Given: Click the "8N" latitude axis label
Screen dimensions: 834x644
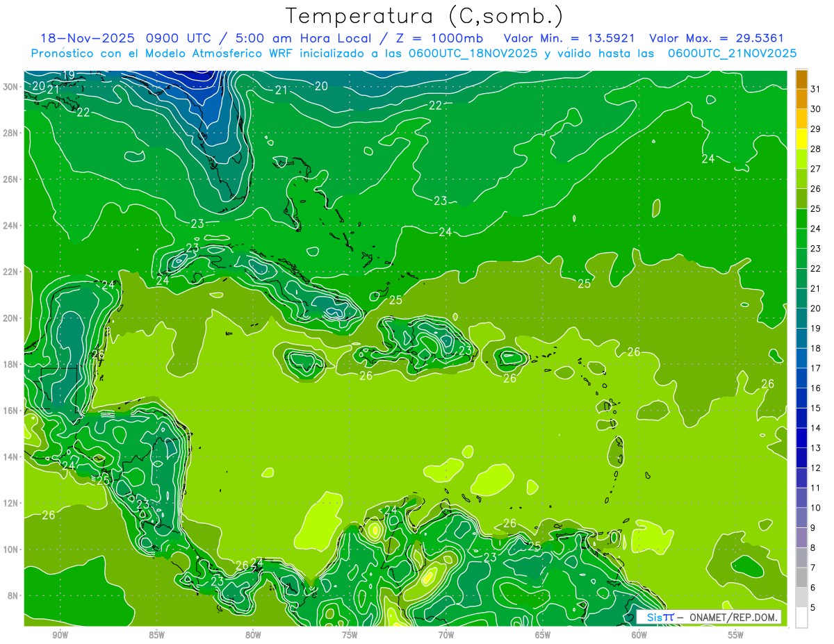Looking at the screenshot, I should coord(12,595).
